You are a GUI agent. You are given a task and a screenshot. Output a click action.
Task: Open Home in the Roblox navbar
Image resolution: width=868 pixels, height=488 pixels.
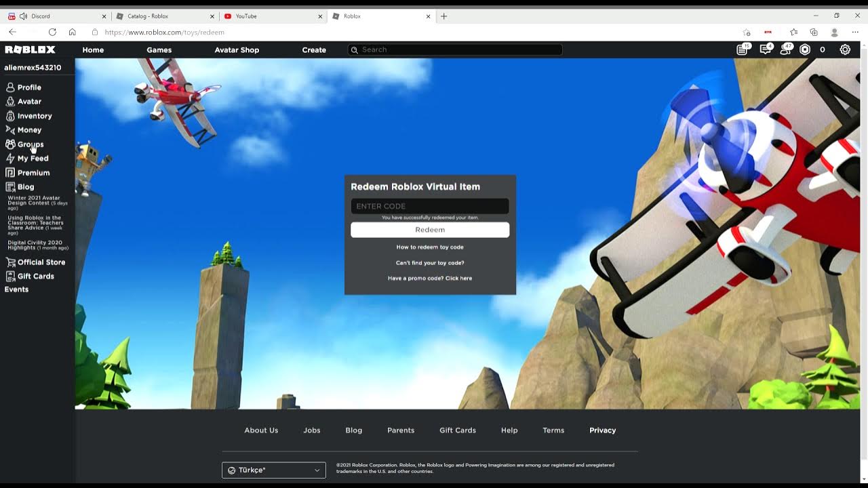(93, 50)
